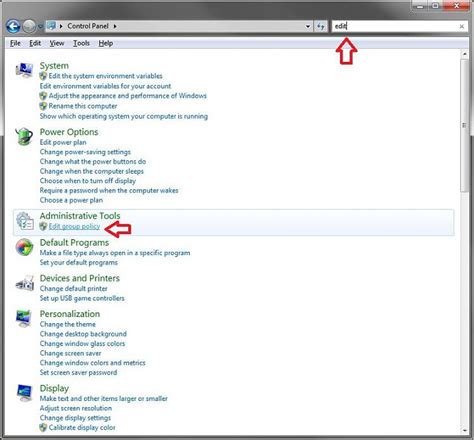Click the Devices and Printers icon
Screen dimensions: 474x440
[x=25, y=283]
